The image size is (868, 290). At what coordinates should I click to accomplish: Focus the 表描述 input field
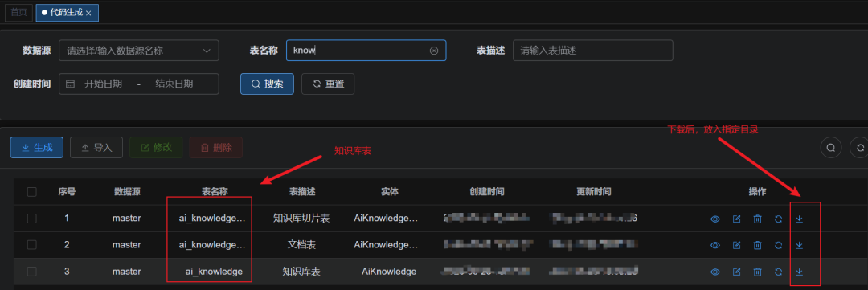pos(593,51)
